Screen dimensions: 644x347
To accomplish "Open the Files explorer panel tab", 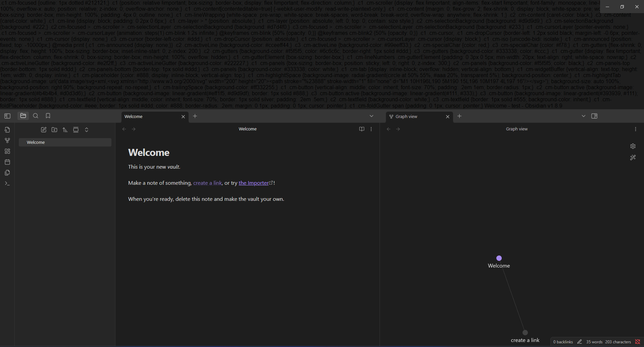I will point(23,116).
